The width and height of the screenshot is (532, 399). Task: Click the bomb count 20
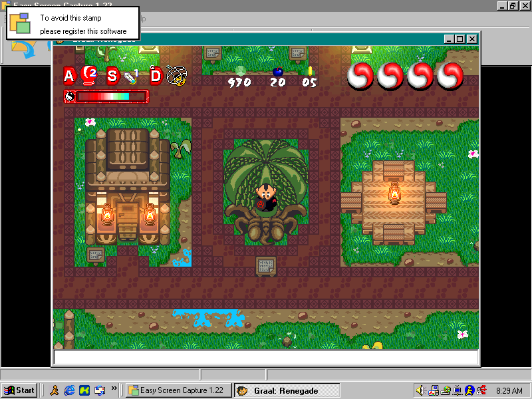pyautogui.click(x=278, y=82)
